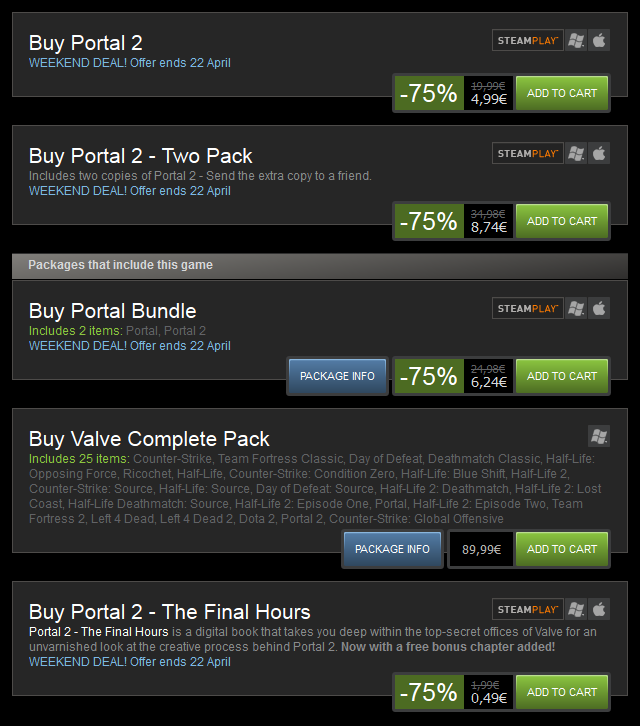
Task: Add Portal 2 Two Pack to cart
Action: pyautogui.click(x=562, y=221)
